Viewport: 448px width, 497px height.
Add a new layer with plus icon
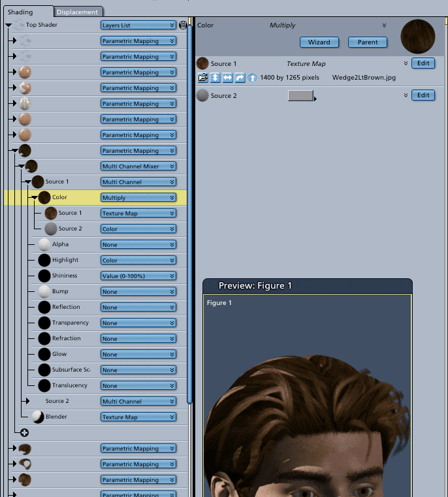click(24, 432)
